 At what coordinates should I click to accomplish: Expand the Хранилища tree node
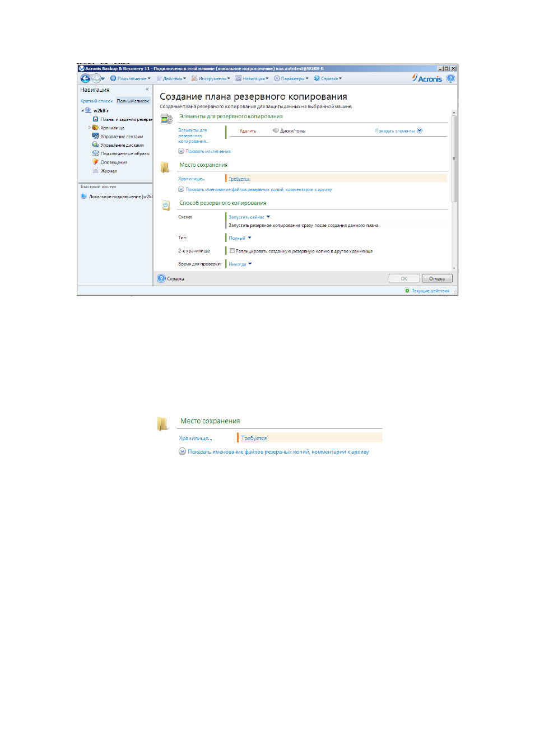tap(90, 128)
